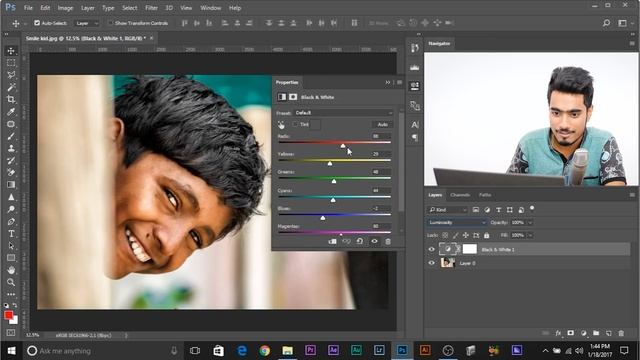Switch to the Channels tab
This screenshot has height=360, width=640.
[460, 195]
